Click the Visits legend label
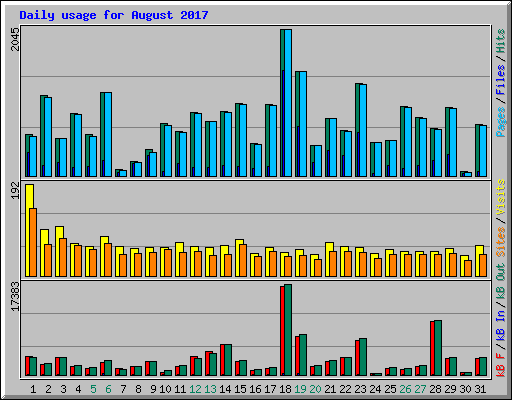Viewport: 512px width, 400px height. 500,198
